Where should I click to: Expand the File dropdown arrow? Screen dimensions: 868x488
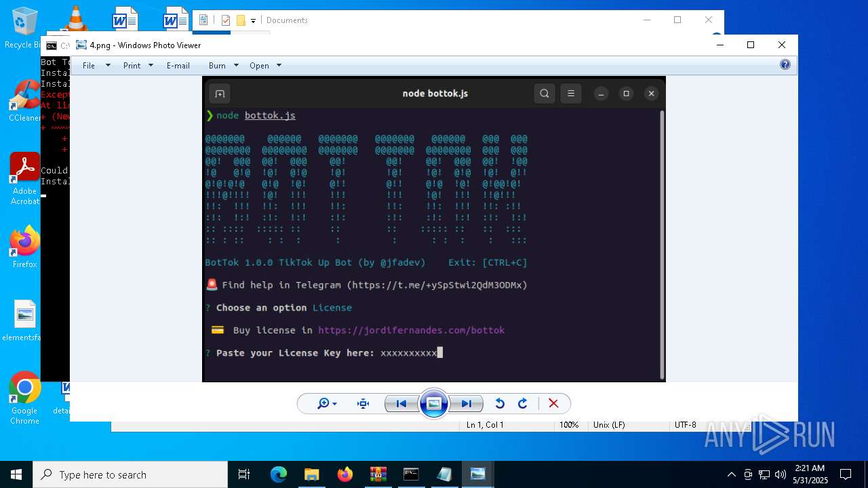108,66
